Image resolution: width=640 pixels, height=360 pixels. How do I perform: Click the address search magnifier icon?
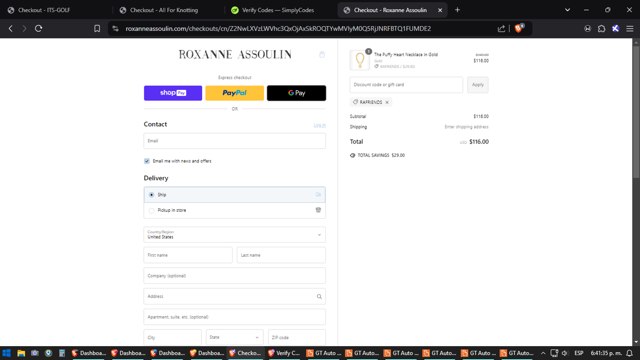pyautogui.click(x=319, y=296)
